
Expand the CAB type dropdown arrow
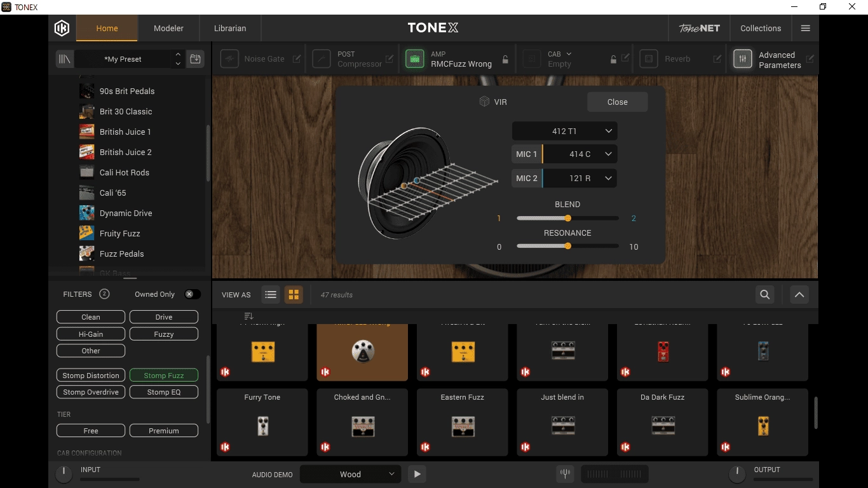pos(569,54)
